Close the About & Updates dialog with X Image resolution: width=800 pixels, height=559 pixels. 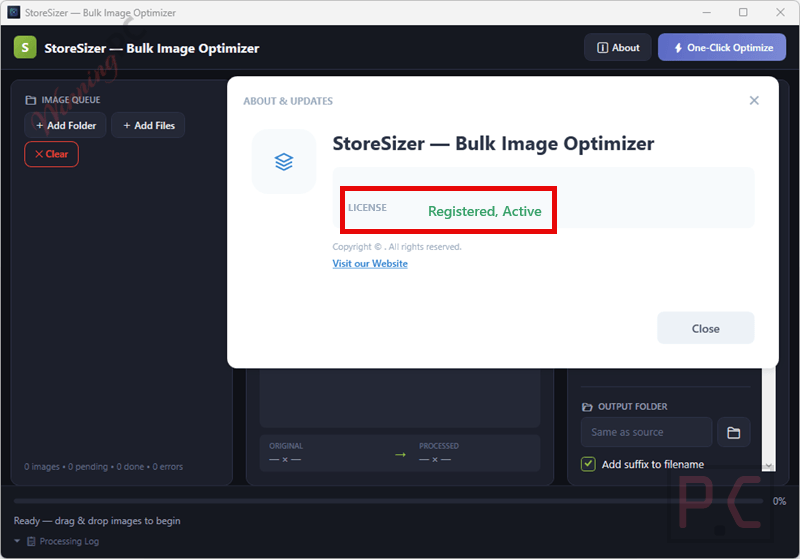(754, 100)
